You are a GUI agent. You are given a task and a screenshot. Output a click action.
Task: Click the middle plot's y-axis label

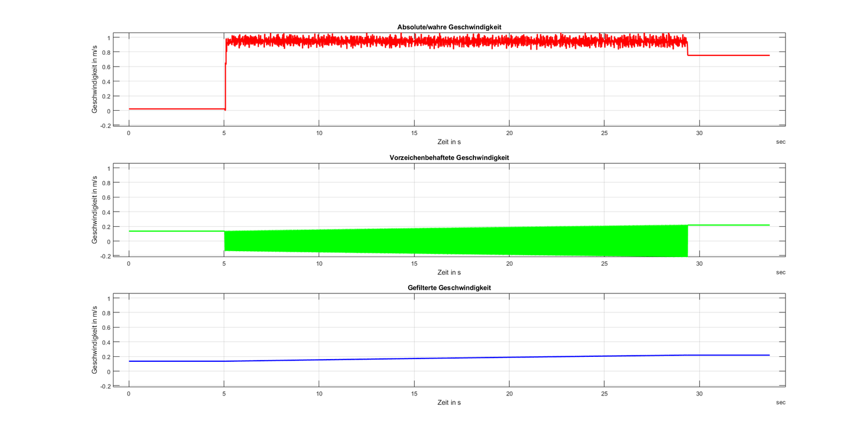(94, 210)
